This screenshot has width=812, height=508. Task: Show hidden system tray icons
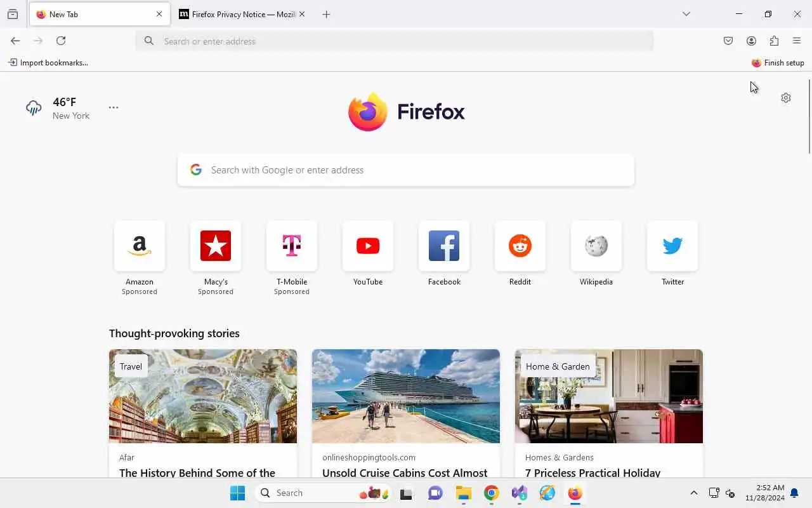coord(693,493)
